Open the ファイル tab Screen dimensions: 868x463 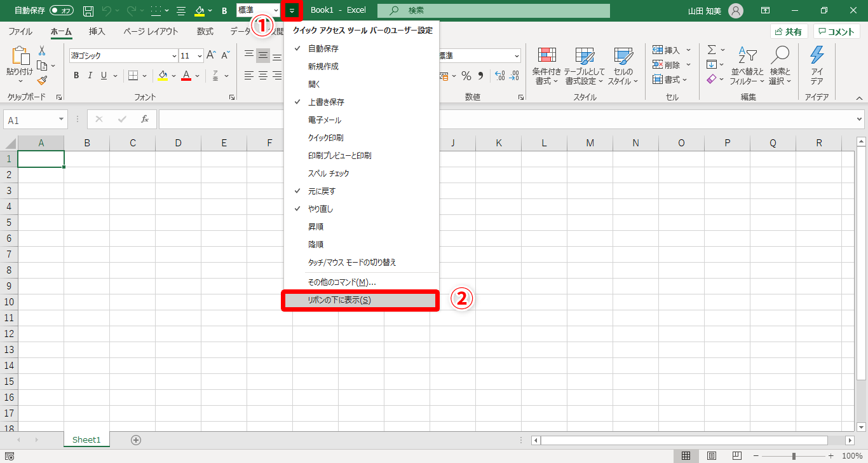point(20,31)
